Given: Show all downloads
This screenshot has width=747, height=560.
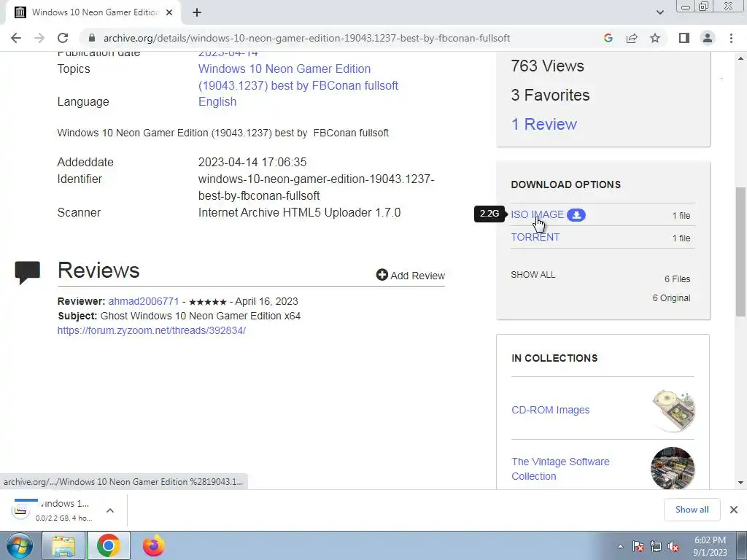Looking at the screenshot, I should tap(692, 510).
